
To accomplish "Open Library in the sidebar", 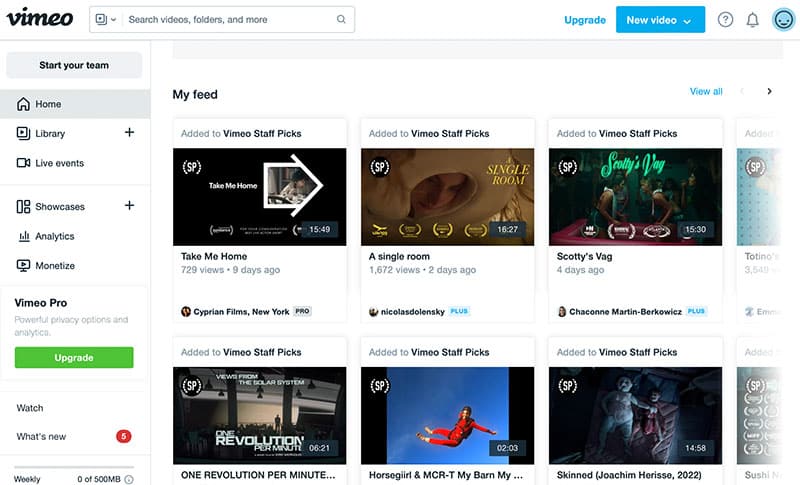I will 50,134.
